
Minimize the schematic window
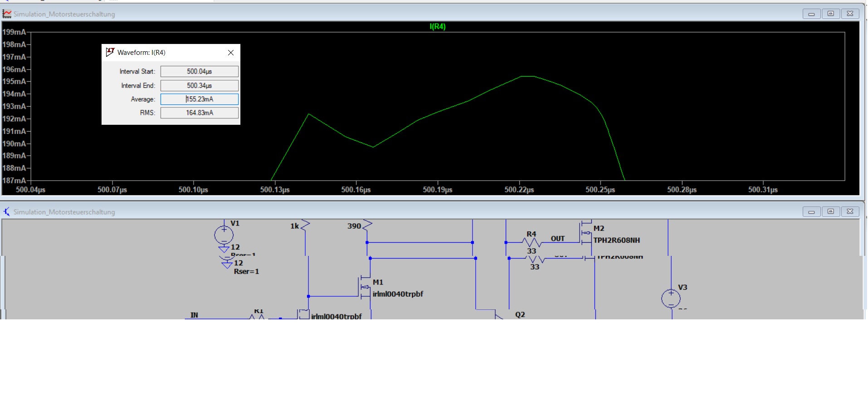[x=811, y=212]
